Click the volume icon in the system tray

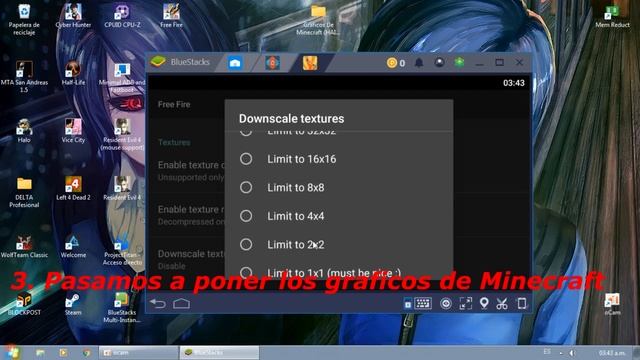(572, 353)
